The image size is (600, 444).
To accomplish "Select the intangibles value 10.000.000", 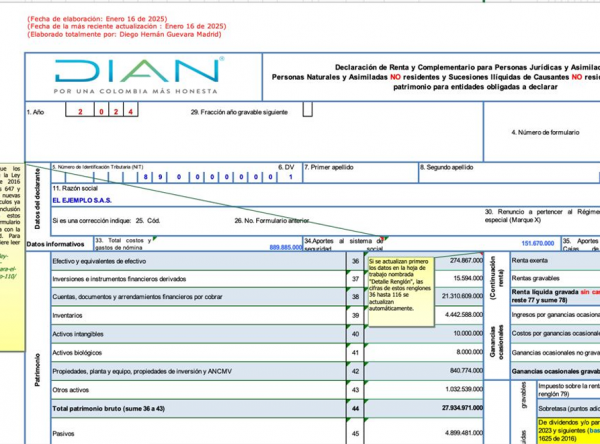I will click(x=468, y=333).
